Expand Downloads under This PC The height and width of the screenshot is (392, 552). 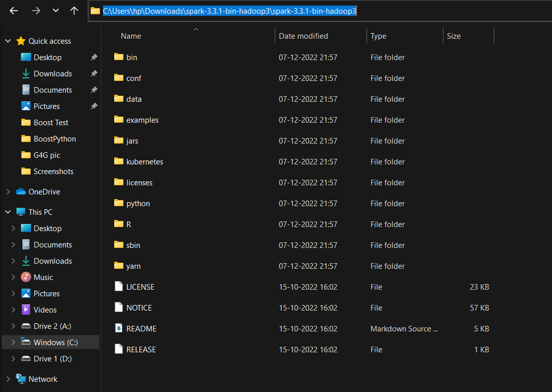(x=13, y=261)
